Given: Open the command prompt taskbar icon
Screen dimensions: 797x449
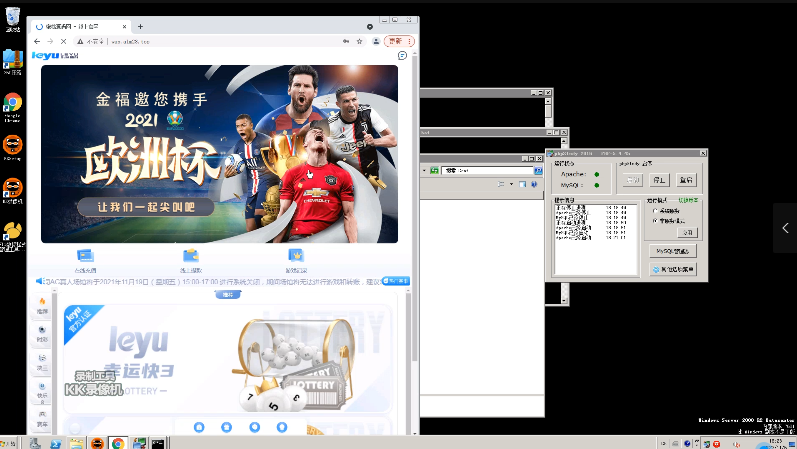Looking at the screenshot, I should 158,443.
